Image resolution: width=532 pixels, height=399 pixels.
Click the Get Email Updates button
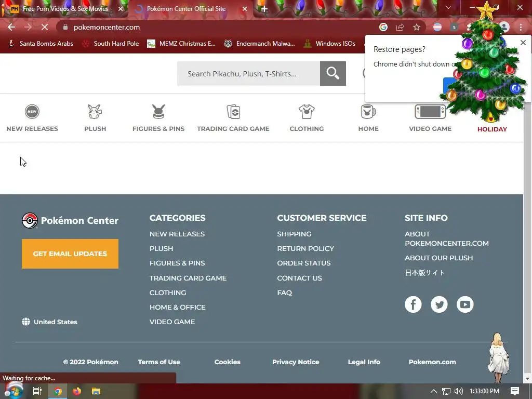tap(70, 254)
